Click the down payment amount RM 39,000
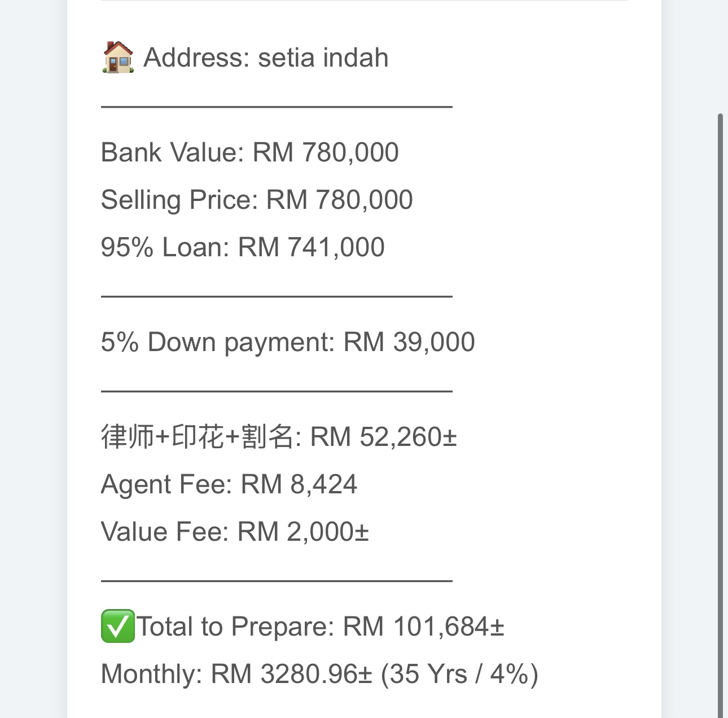The width and height of the screenshot is (728, 718). click(409, 342)
